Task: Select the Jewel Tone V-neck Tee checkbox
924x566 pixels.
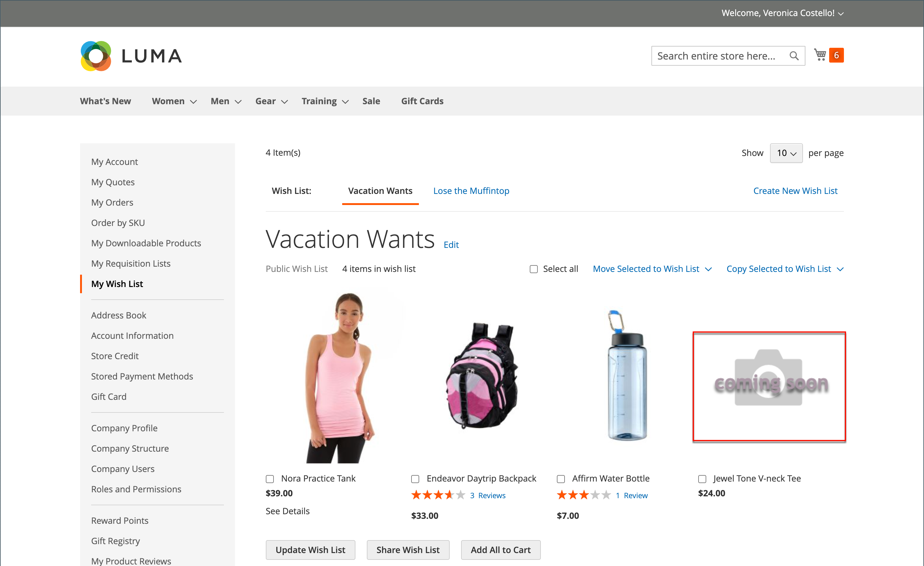Action: coord(702,479)
